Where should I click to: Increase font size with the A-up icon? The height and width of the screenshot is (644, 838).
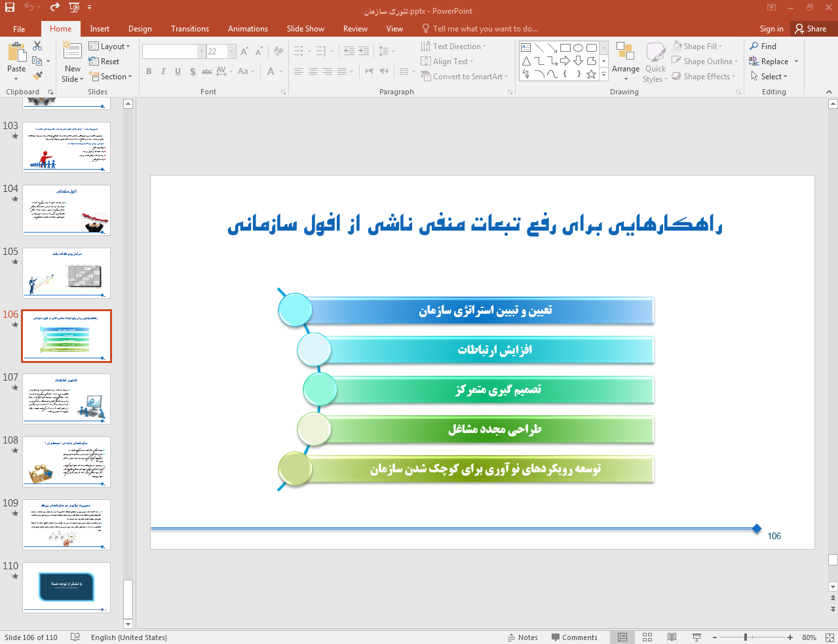tap(244, 51)
